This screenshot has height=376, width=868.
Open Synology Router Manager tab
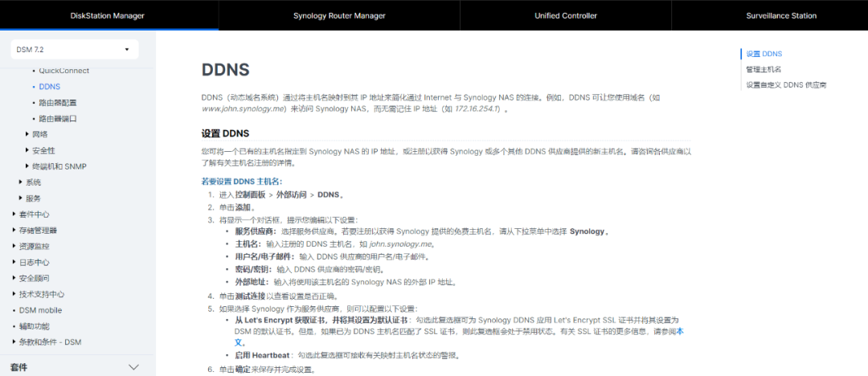(339, 15)
